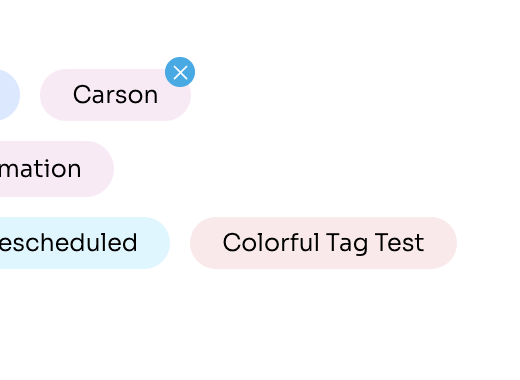Delete the Carson tag using its close icon

pyautogui.click(x=180, y=72)
